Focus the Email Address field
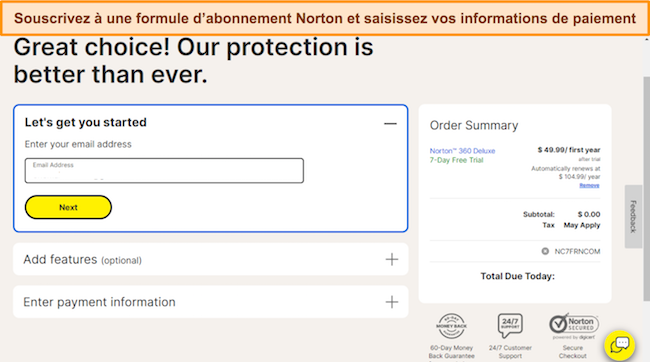Screen dimensions: 650x362 click(164, 170)
